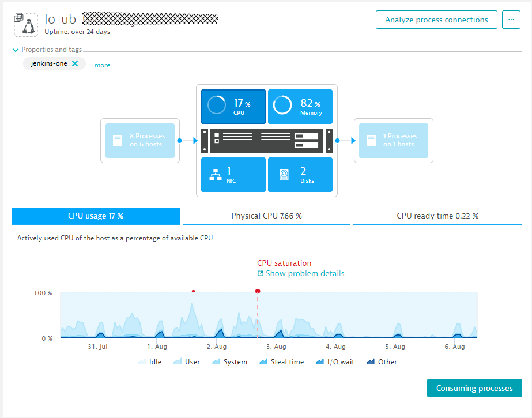The width and height of the screenshot is (532, 418).
Task: Click the NIC network icon
Action: coord(233,175)
